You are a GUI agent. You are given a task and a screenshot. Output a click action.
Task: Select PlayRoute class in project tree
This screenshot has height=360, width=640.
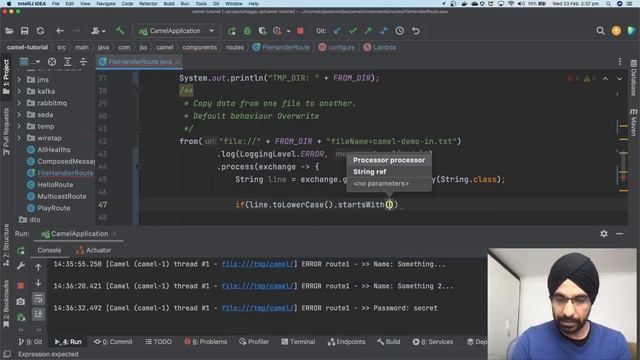[x=53, y=208]
